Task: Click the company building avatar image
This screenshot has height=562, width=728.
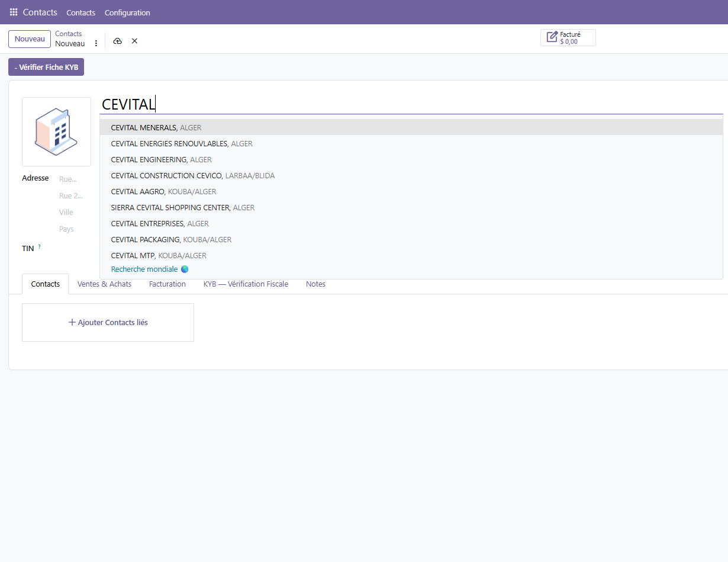Action: [56, 131]
